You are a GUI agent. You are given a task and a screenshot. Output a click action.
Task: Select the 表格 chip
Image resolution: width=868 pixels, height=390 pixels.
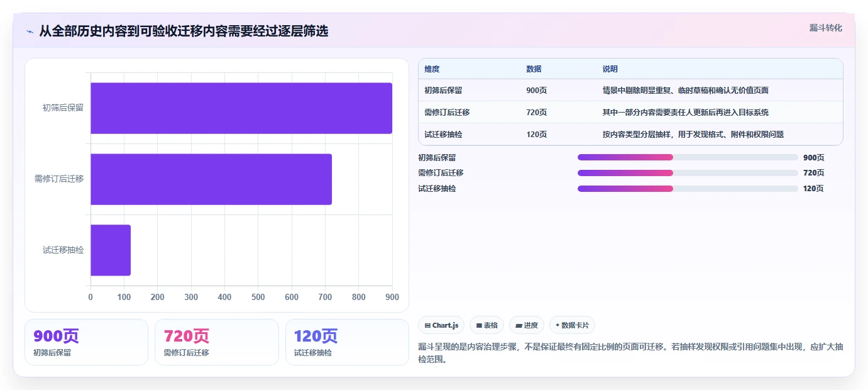coord(487,325)
